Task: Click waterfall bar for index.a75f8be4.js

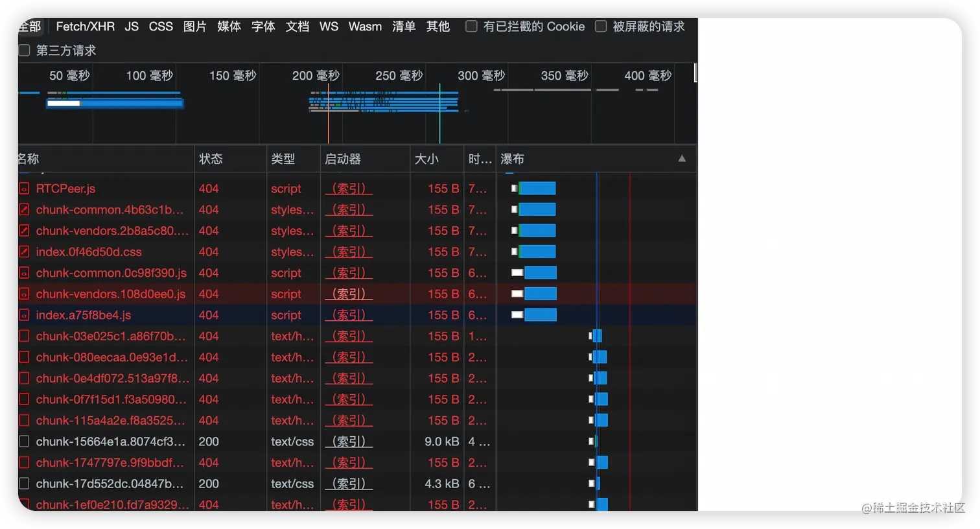Action: tap(534, 315)
